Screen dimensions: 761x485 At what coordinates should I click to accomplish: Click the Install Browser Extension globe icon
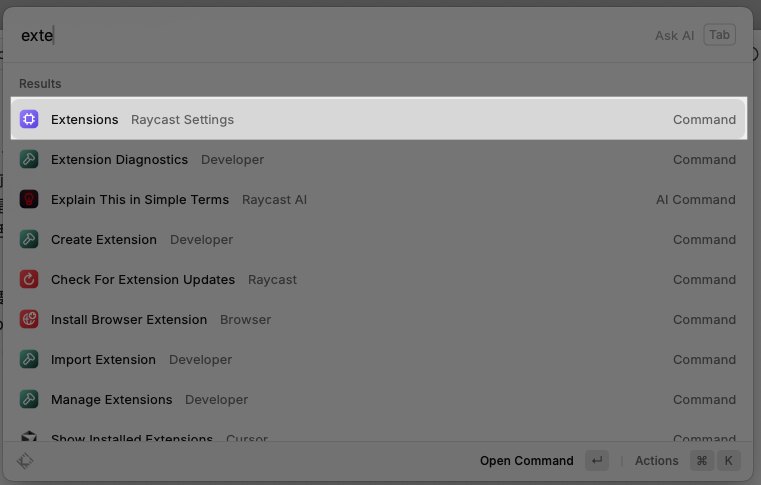click(29, 319)
